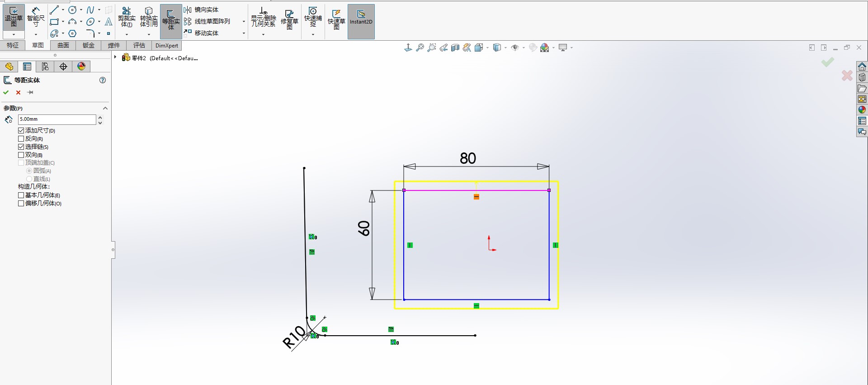Select the Ellipse sketch tool
Image resolution: width=868 pixels, height=385 pixels.
coord(90,22)
